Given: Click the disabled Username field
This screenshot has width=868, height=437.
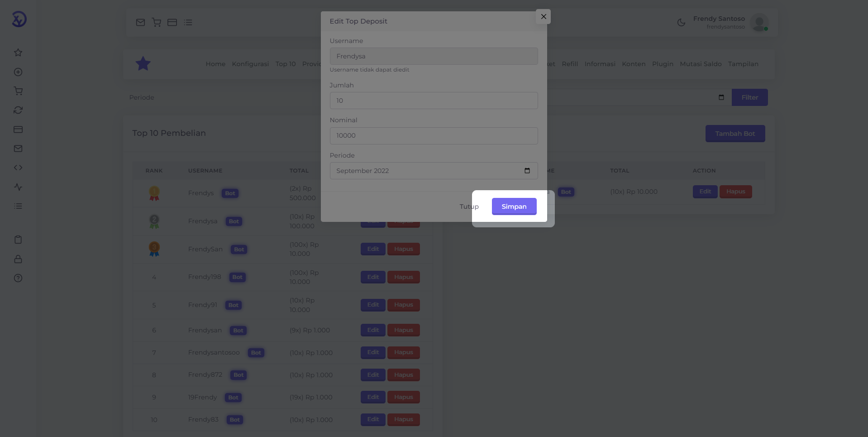Looking at the screenshot, I should pyautogui.click(x=434, y=56).
